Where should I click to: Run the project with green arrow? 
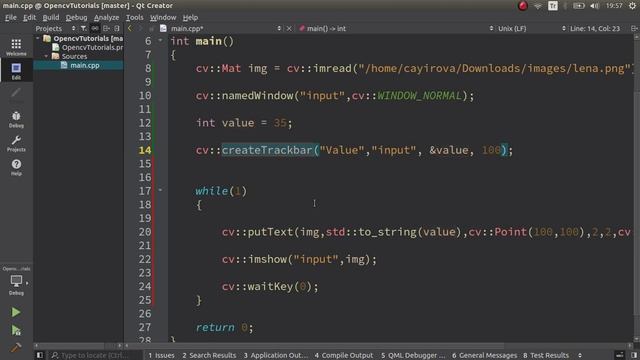[x=16, y=312]
